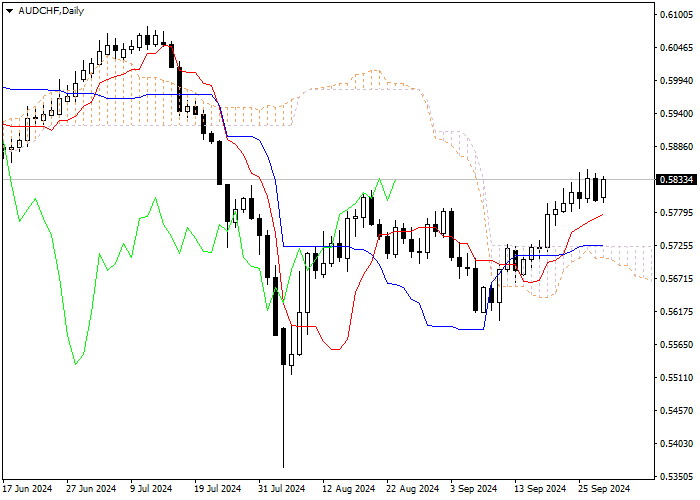700x500 pixels.
Task: Click the 25 Sep 2024 date label
Action: [604, 489]
